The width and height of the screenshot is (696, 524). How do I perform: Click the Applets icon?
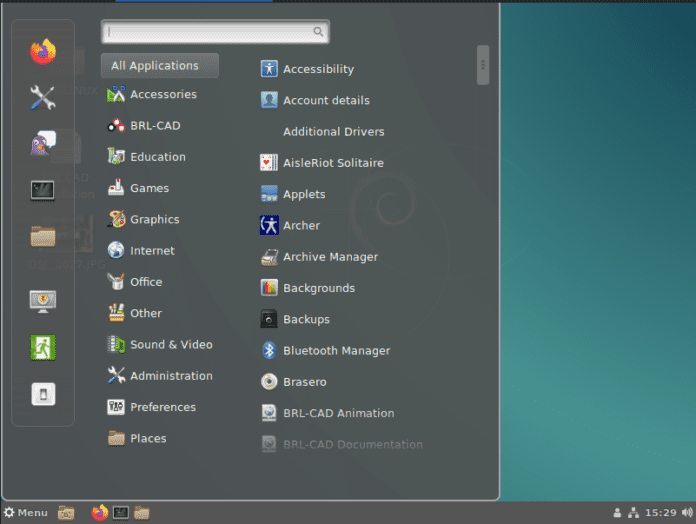pos(269,194)
